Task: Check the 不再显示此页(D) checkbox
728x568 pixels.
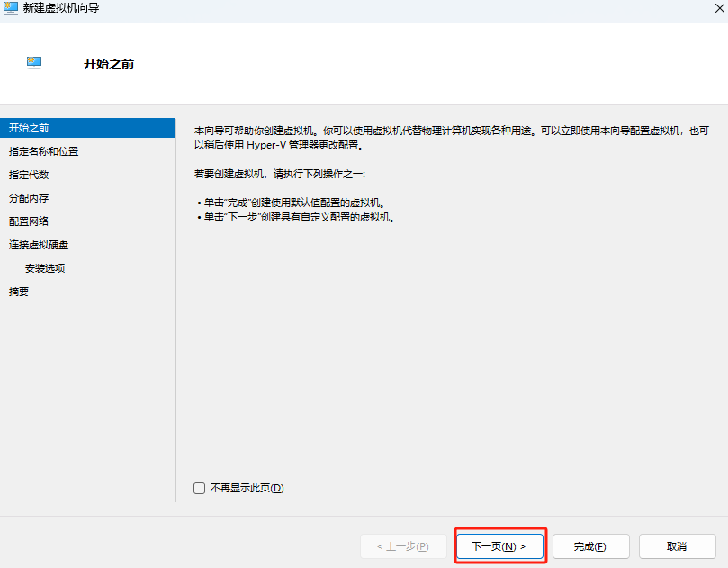Action: click(199, 488)
